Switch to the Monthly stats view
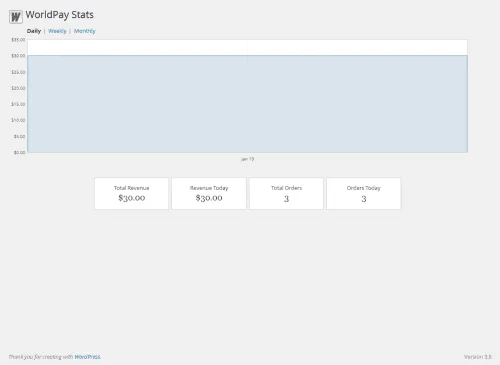500x365 pixels. pyautogui.click(x=85, y=31)
